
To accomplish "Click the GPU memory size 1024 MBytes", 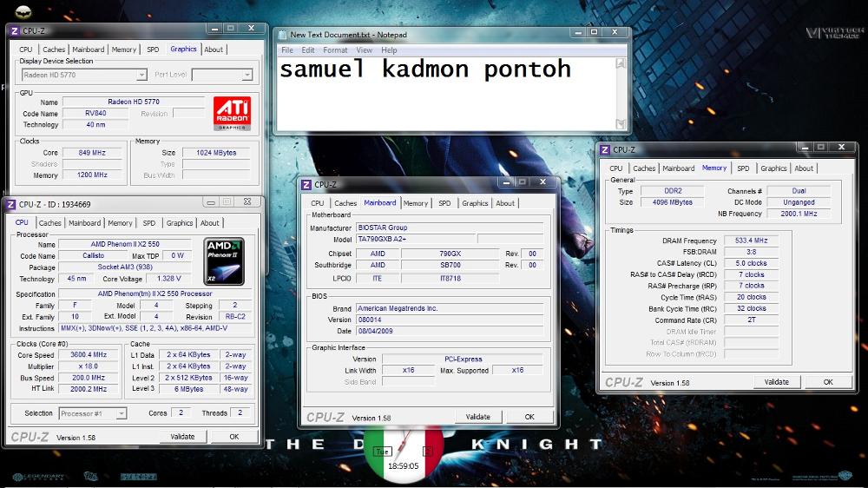I will point(216,152).
